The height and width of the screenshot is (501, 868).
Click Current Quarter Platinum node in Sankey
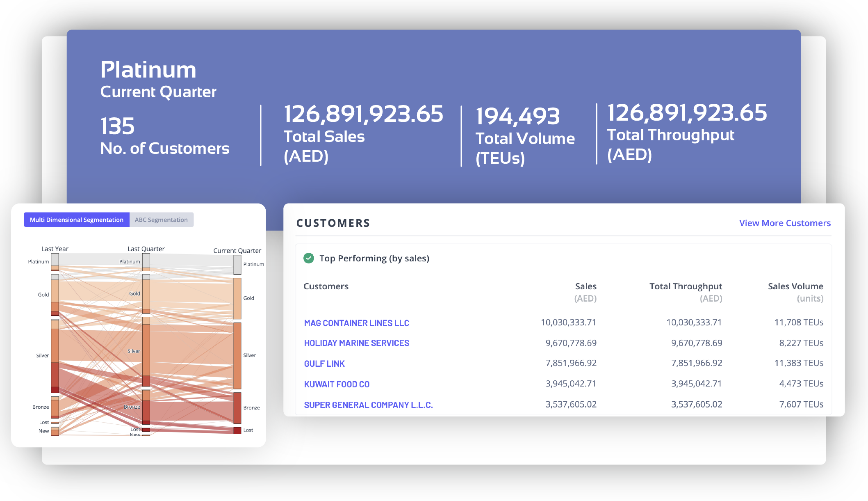pyautogui.click(x=237, y=265)
